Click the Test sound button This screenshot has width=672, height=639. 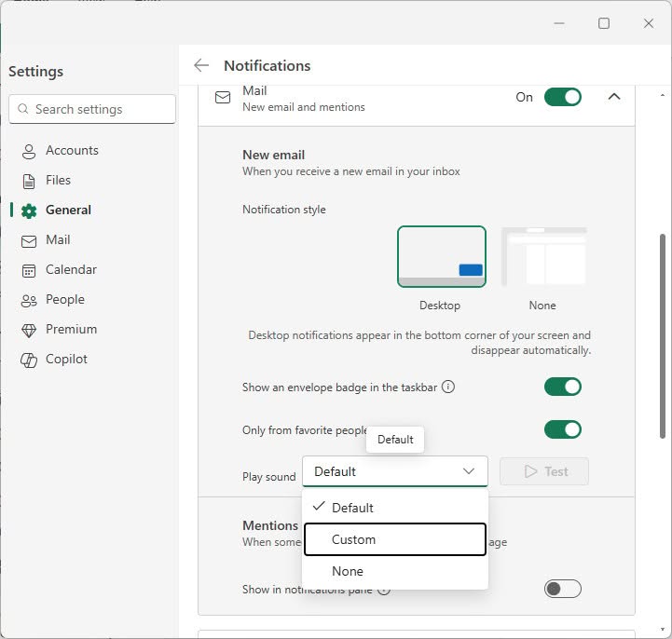[x=544, y=471]
